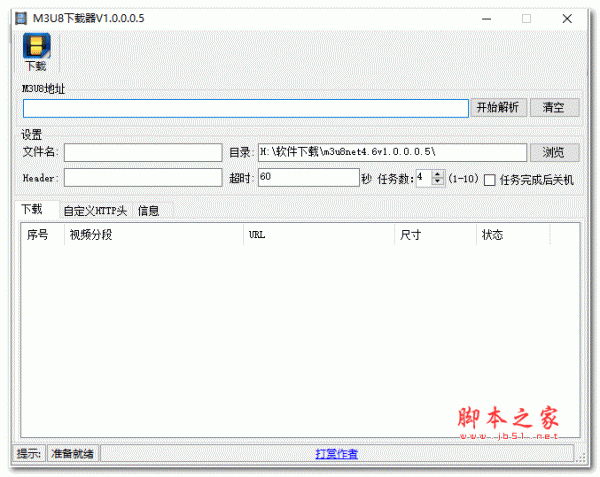Click the 浏览 browse button
The height and width of the screenshot is (477, 600).
(x=554, y=152)
